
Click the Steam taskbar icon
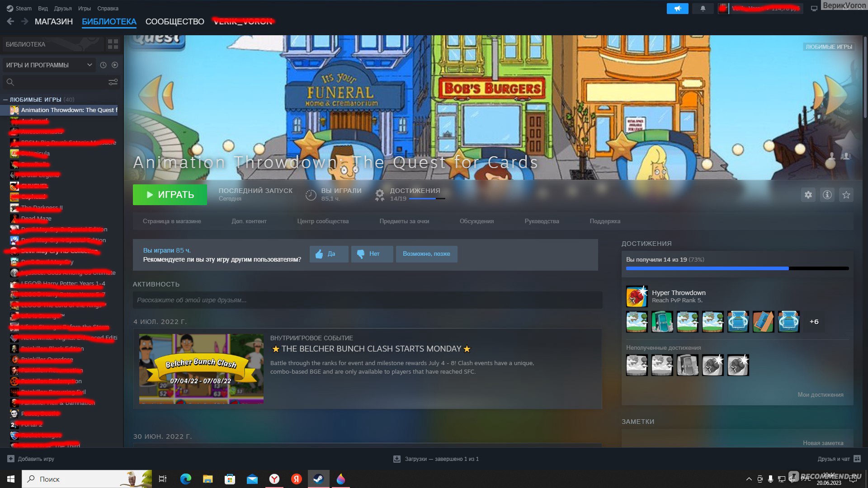(x=318, y=479)
